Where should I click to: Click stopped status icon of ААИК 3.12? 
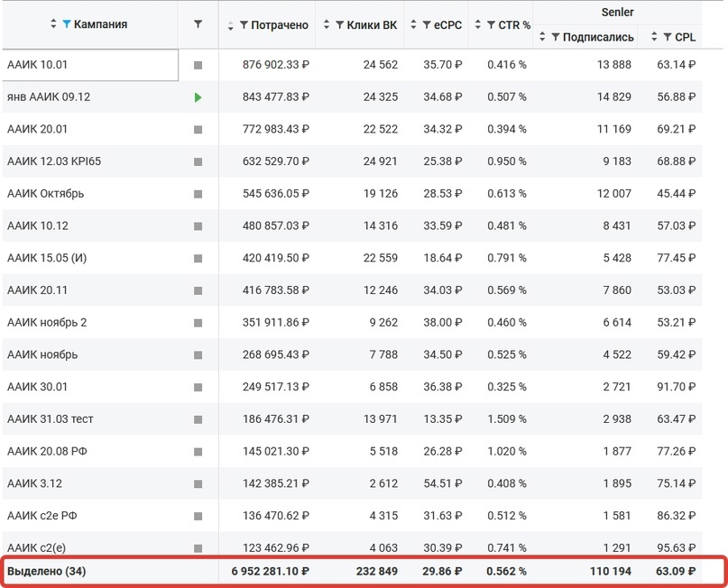pyautogui.click(x=198, y=484)
